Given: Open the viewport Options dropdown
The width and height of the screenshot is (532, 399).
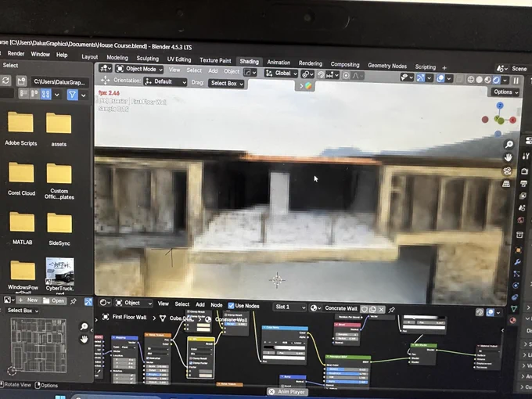Looking at the screenshot, I should tap(505, 92).
